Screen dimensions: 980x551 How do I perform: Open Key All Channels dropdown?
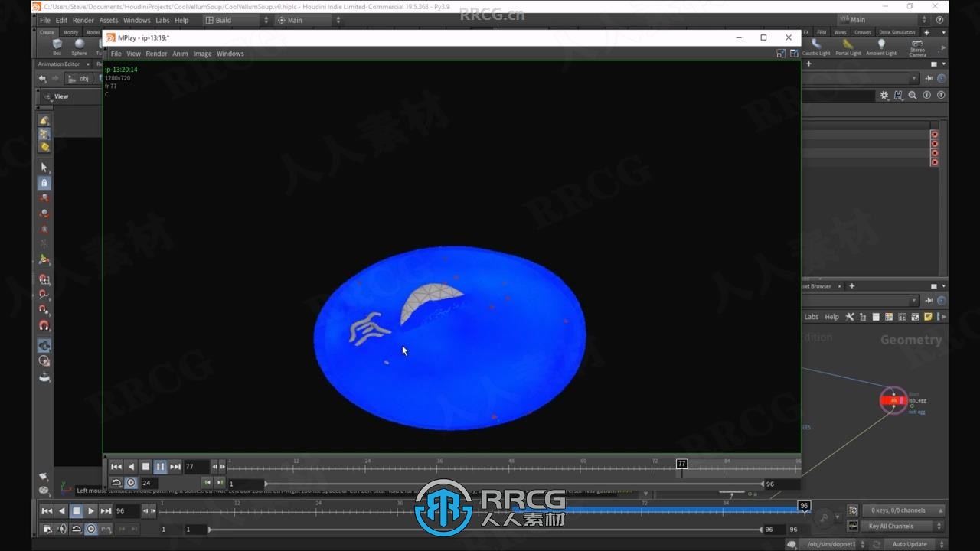[904, 527]
